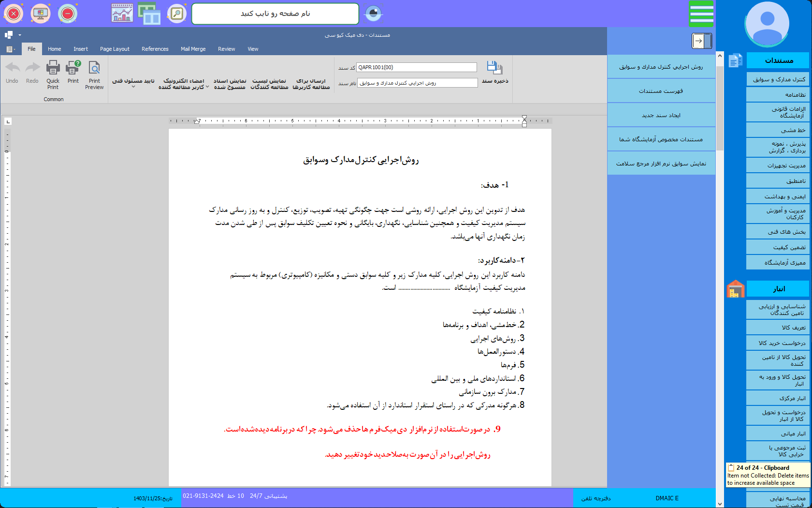This screenshot has width=812, height=508.
Task: Click the round eye icon beside search box
Action: click(x=373, y=14)
